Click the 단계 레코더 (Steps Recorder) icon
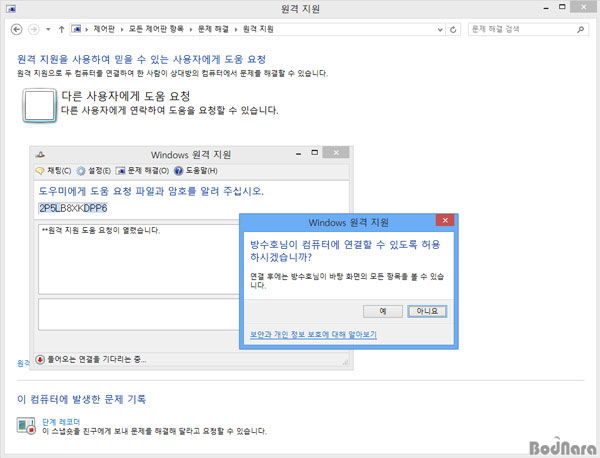This screenshot has height=458, width=600. pos(26,425)
